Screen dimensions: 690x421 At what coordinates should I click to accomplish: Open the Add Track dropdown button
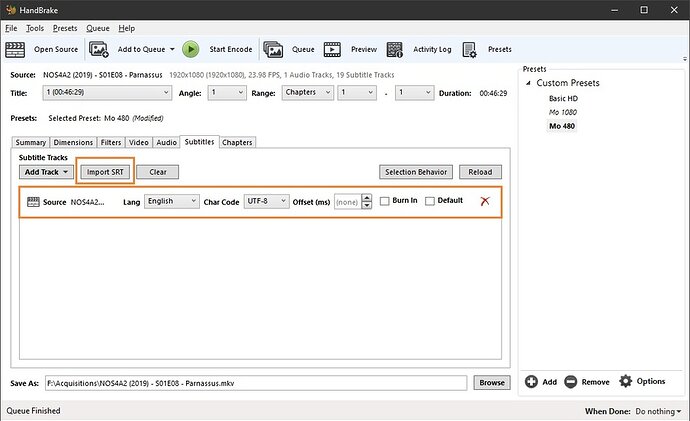(x=46, y=172)
